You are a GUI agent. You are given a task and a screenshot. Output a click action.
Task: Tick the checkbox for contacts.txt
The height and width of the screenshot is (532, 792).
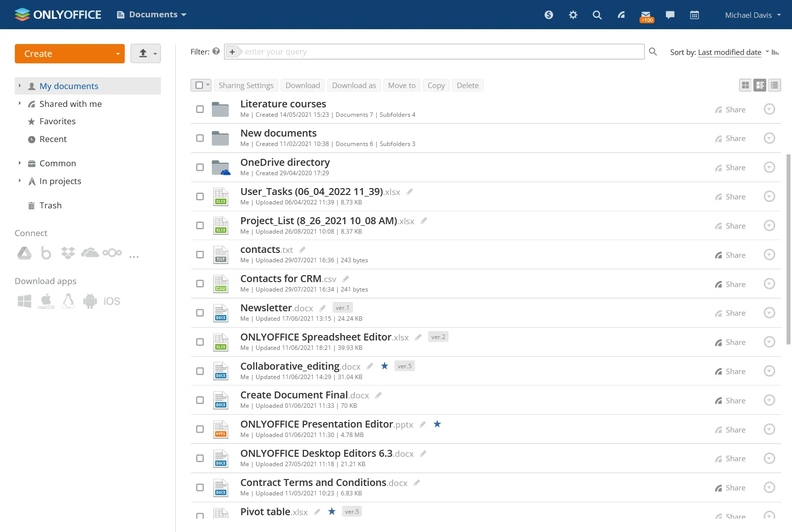[x=200, y=254]
